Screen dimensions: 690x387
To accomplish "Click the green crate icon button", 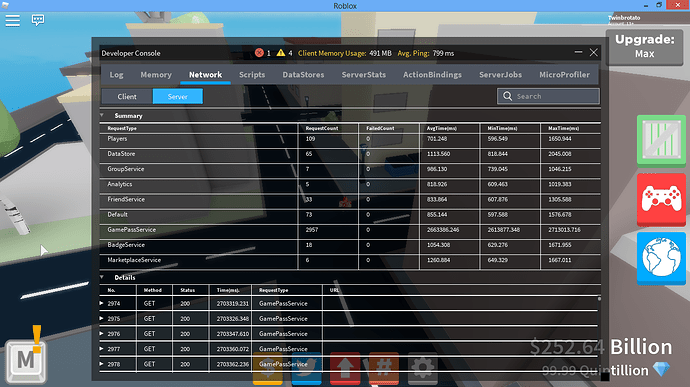I will pos(661,140).
